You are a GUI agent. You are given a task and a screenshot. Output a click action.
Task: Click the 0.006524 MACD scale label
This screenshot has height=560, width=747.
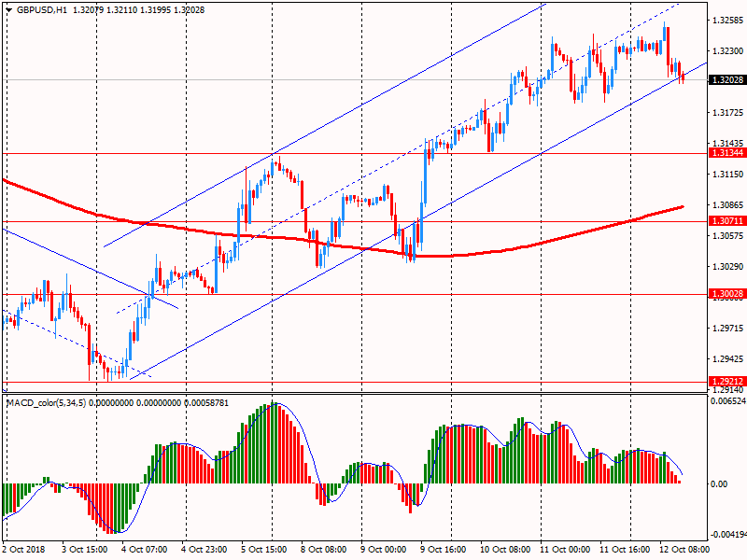[728, 401]
